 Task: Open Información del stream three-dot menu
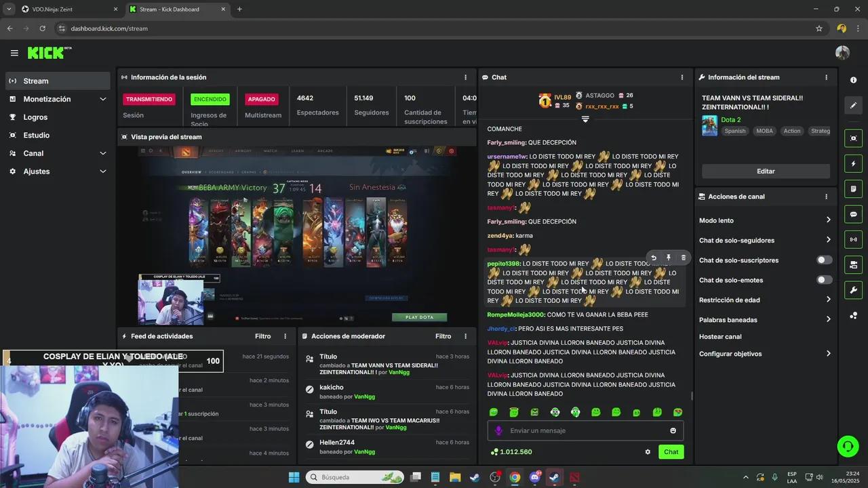tap(826, 77)
